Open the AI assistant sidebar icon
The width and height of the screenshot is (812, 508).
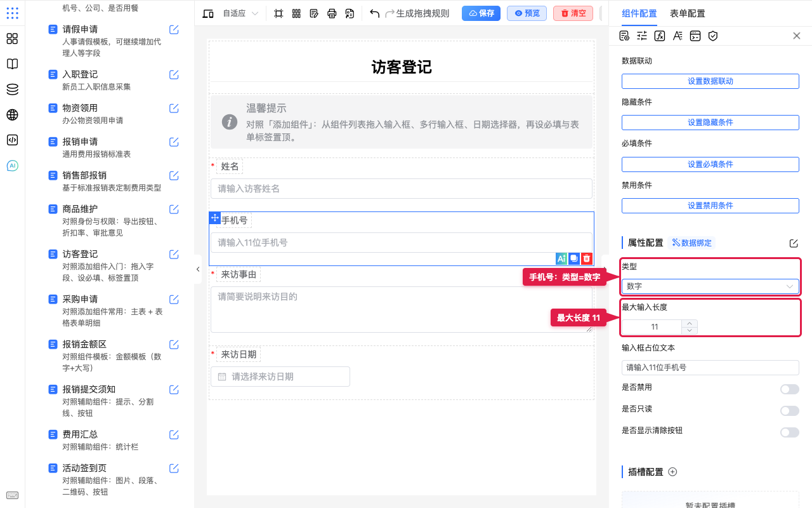[x=12, y=166]
